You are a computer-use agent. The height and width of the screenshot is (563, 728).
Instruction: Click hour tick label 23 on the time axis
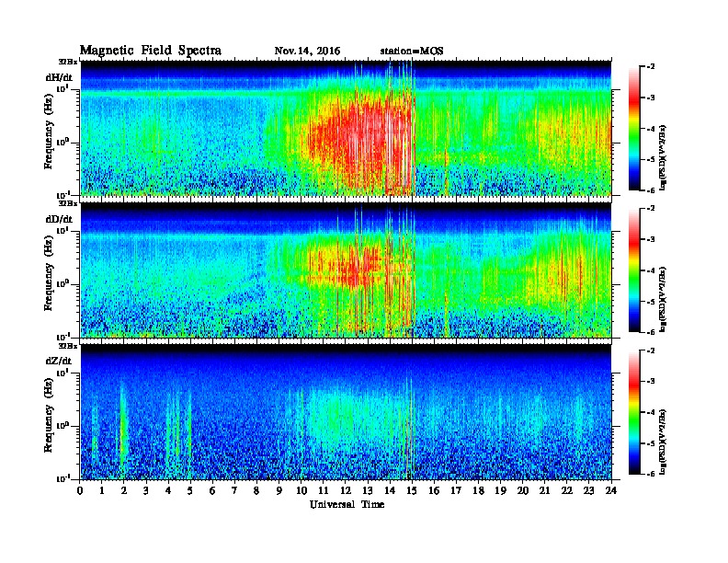point(589,491)
